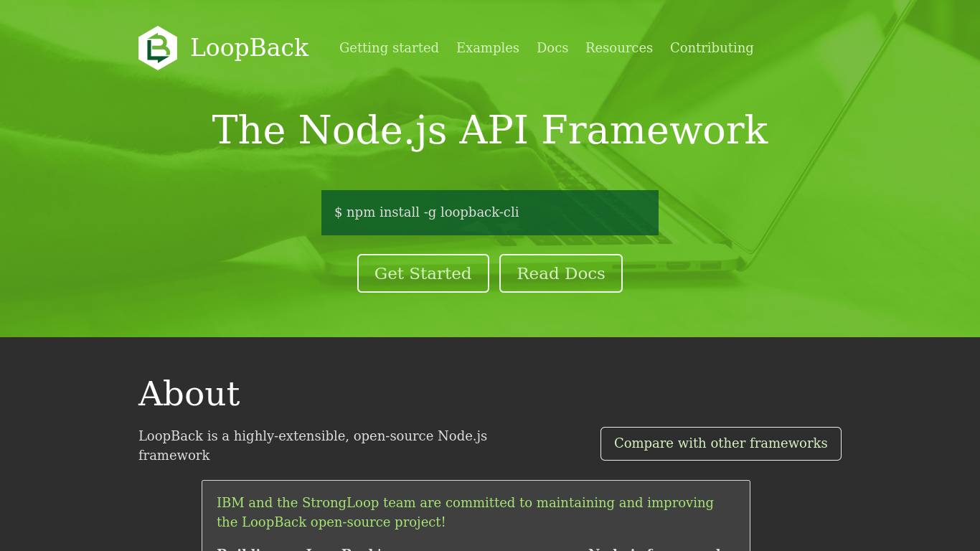This screenshot has width=980, height=551.
Task: Open the Getting started menu item
Action: 389,48
